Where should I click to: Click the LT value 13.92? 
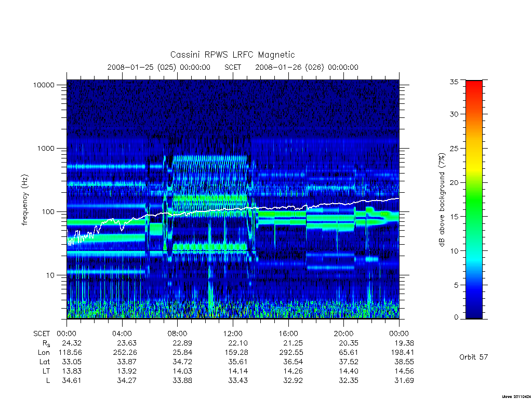pyautogui.click(x=127, y=371)
